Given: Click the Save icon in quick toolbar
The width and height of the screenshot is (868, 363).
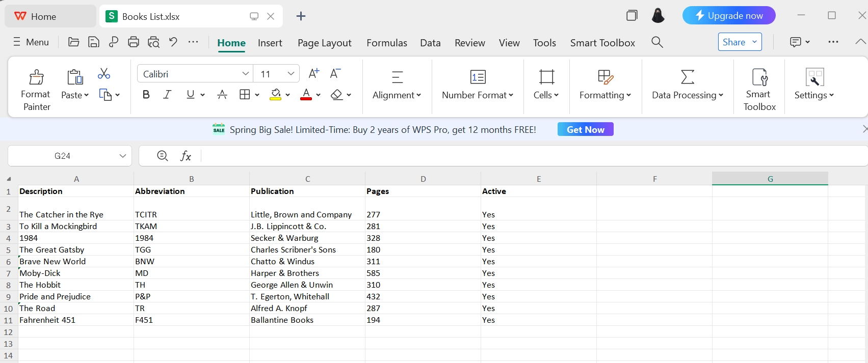Looking at the screenshot, I should click(x=94, y=42).
